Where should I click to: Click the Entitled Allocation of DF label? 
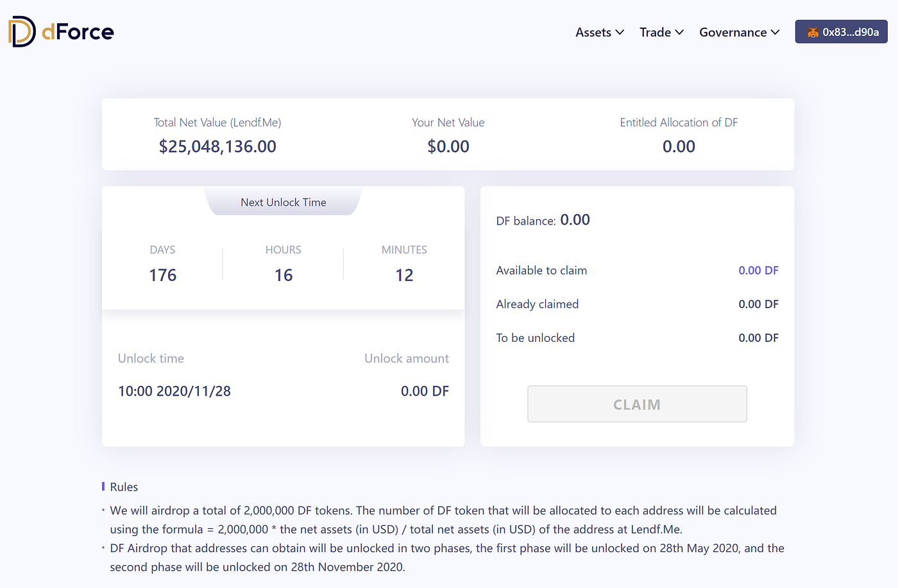click(x=679, y=122)
